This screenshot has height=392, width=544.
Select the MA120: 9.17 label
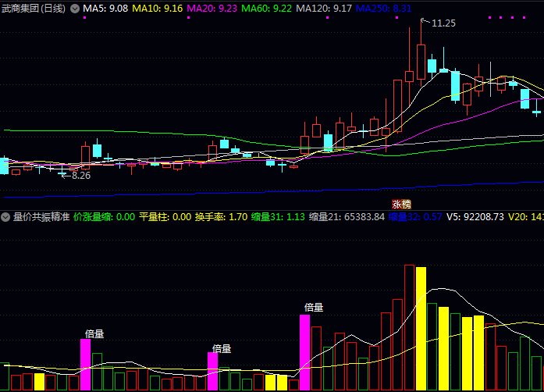pos(324,9)
